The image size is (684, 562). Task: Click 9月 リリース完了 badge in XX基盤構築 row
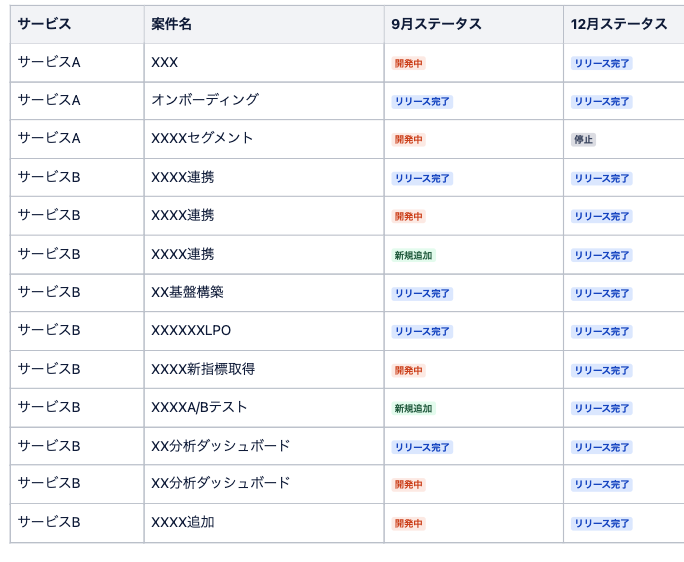click(x=422, y=294)
